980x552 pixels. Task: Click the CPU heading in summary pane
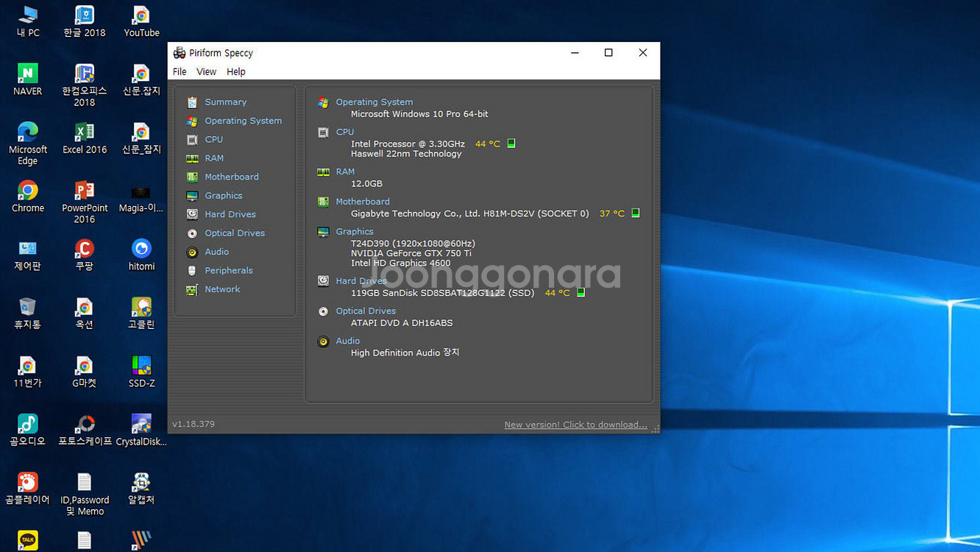[x=344, y=132]
